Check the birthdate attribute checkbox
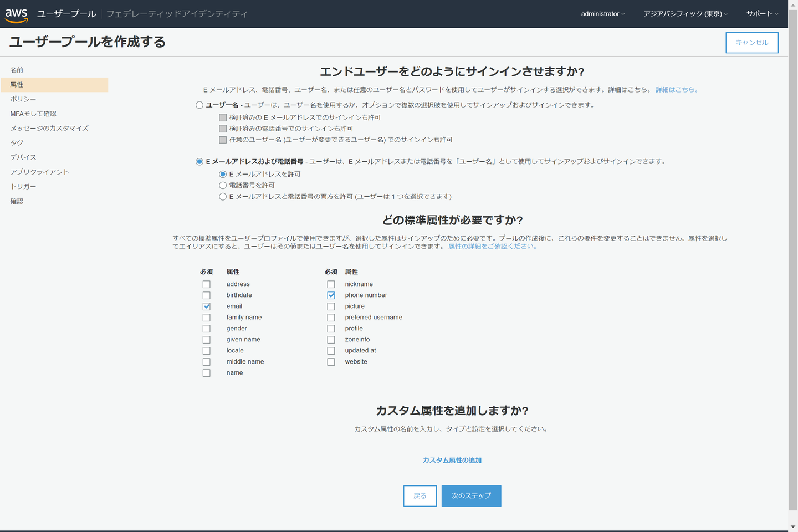Screen dimensions: 798x532 tap(207, 295)
